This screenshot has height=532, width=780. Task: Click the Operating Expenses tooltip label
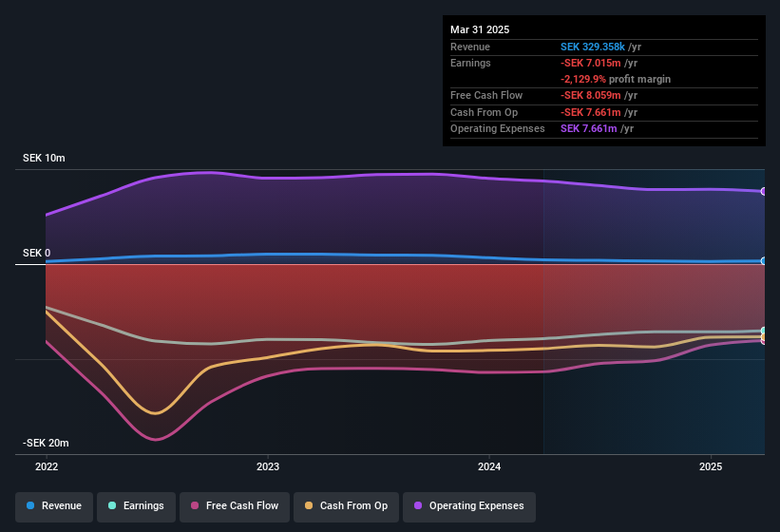coord(498,128)
